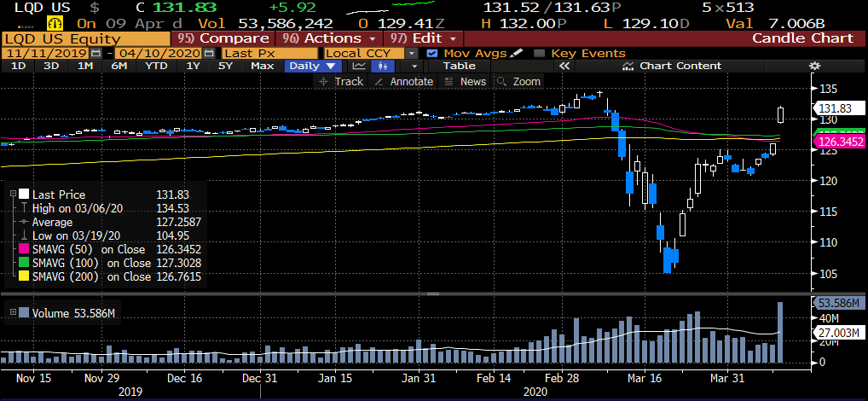Image resolution: width=868 pixels, height=401 pixels.
Task: Open the Compare menu
Action: pyautogui.click(x=223, y=38)
